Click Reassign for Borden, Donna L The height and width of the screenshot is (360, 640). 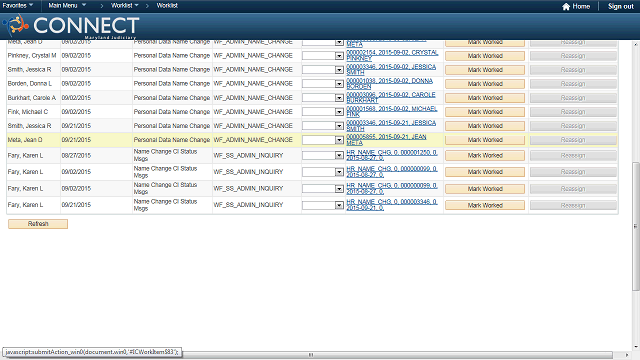[x=573, y=84]
